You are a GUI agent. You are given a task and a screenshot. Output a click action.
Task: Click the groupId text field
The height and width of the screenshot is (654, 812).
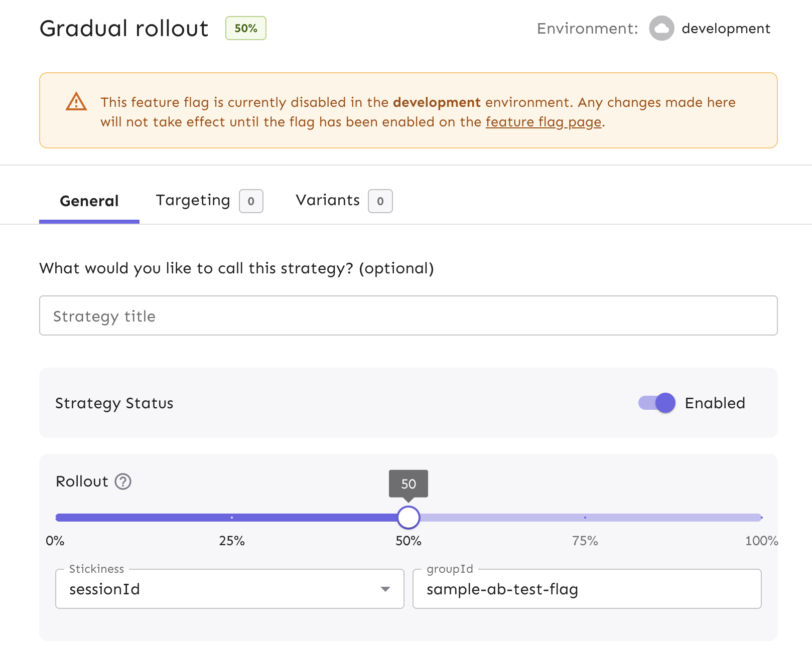pos(586,589)
